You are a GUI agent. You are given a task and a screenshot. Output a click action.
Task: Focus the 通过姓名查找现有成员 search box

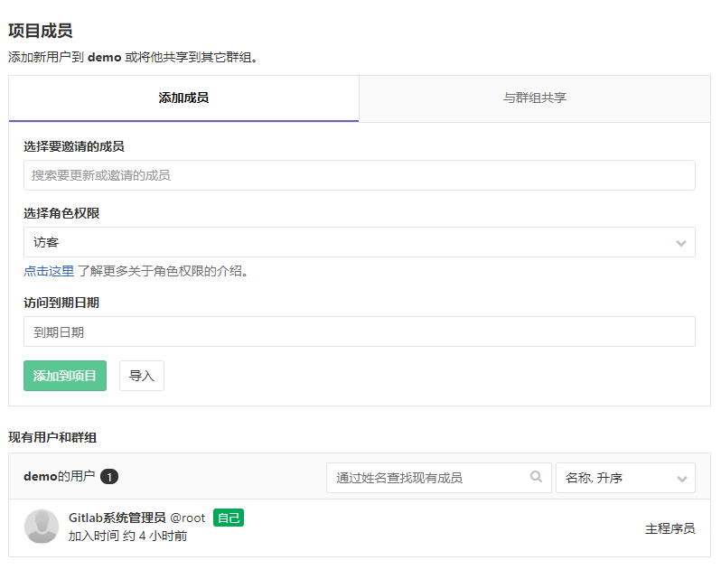pyautogui.click(x=429, y=477)
